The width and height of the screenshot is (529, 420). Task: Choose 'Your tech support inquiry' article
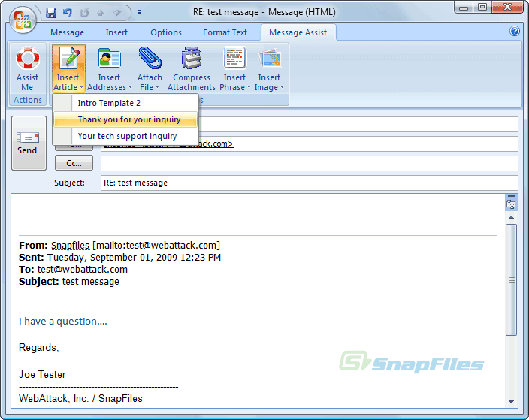[x=125, y=136]
